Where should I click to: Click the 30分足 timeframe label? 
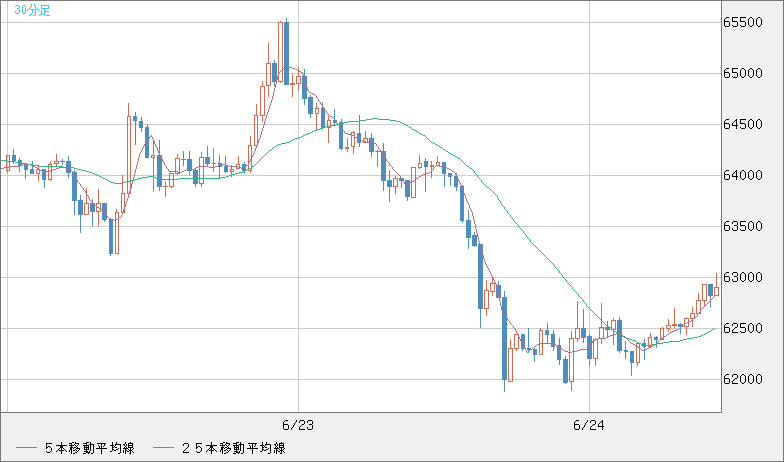[32, 10]
